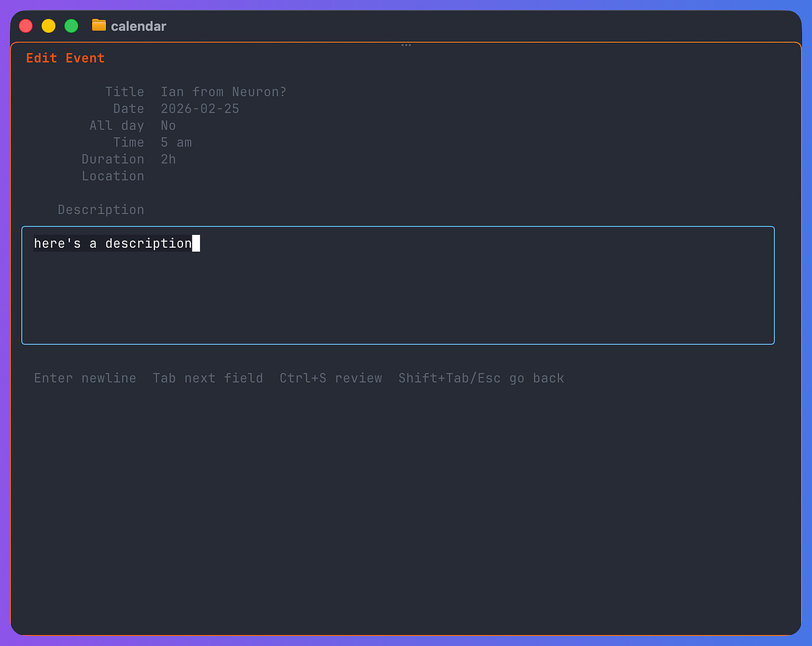Click the All day value "No"

(168, 126)
